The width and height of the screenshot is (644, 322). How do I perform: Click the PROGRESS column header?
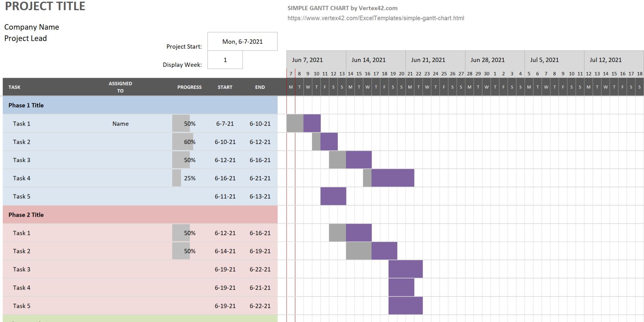pos(189,87)
